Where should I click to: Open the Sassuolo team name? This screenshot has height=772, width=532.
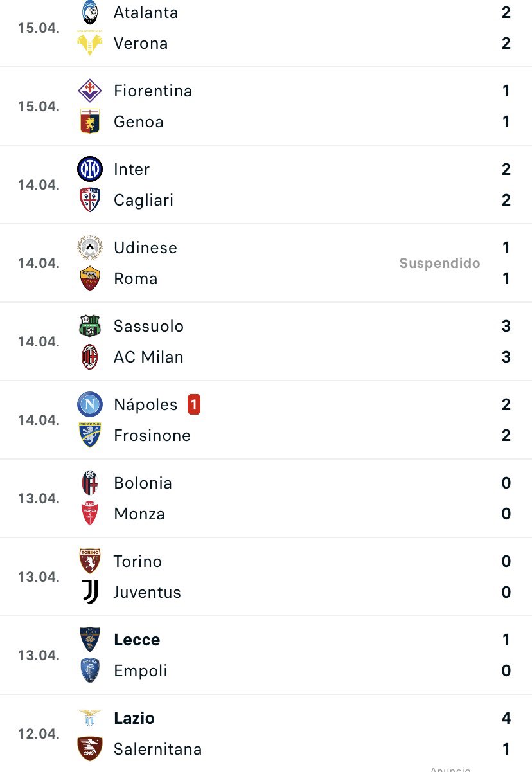(149, 326)
